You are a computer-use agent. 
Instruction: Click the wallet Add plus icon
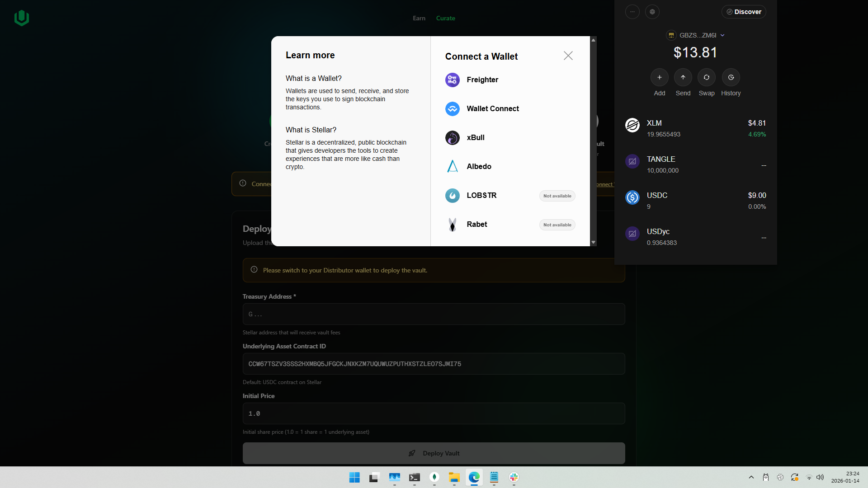(659, 78)
